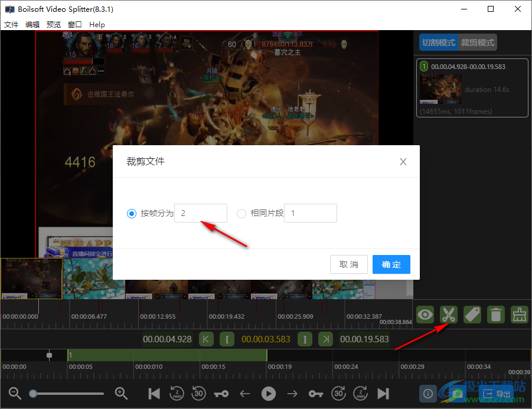
Task: Click the end time 00.00.19.583 field
Action: pos(364,339)
